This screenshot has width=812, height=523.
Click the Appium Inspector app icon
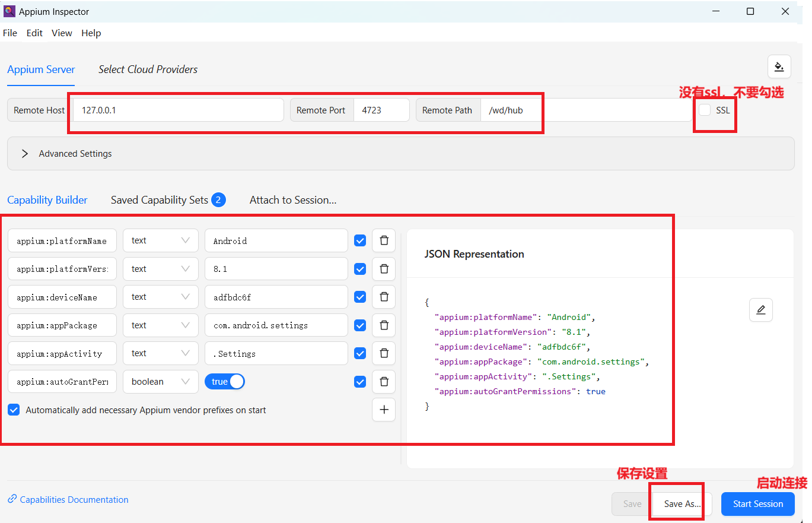[x=9, y=11]
